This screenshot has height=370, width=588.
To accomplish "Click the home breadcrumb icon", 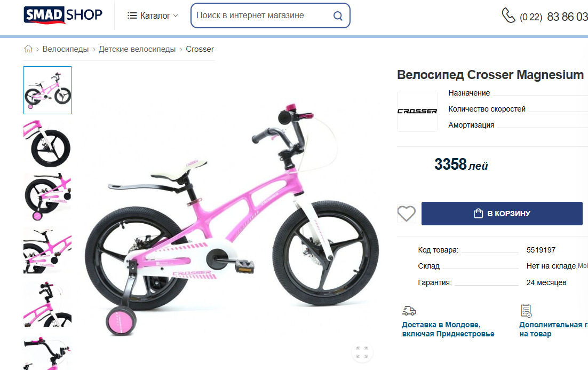I will pyautogui.click(x=28, y=49).
